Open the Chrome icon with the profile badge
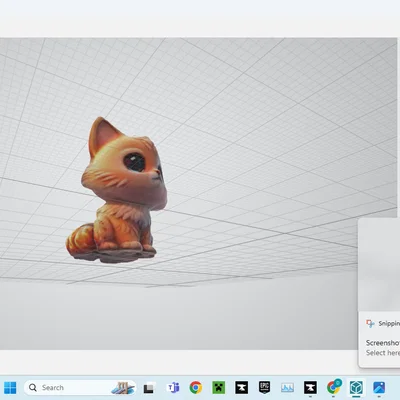 (333, 387)
